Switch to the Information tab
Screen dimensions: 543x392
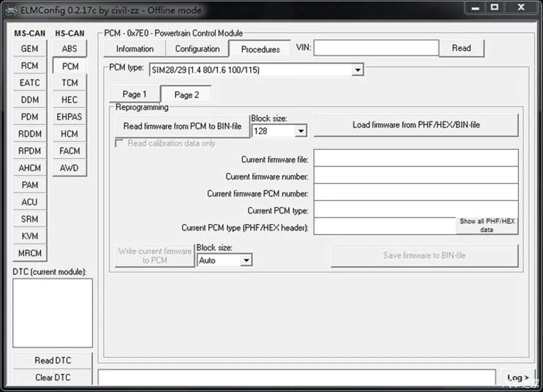pyautogui.click(x=135, y=49)
